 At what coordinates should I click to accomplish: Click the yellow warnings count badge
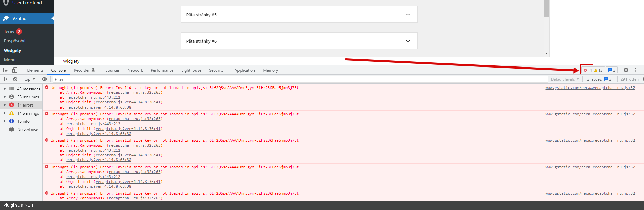[598, 70]
